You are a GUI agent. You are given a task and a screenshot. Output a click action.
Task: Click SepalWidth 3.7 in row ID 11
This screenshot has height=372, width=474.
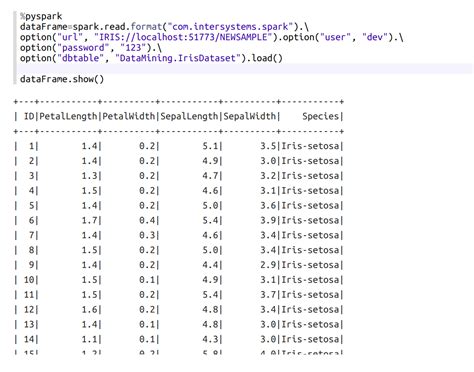[x=268, y=295]
